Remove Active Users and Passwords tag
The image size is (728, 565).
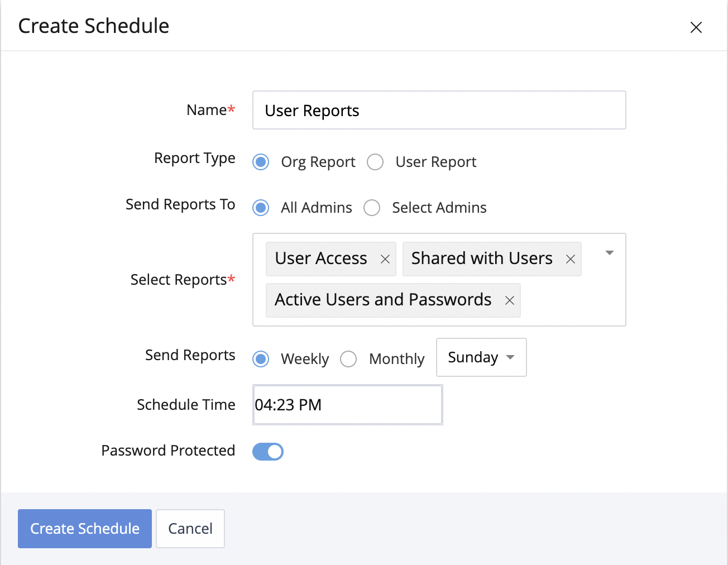[x=509, y=300]
